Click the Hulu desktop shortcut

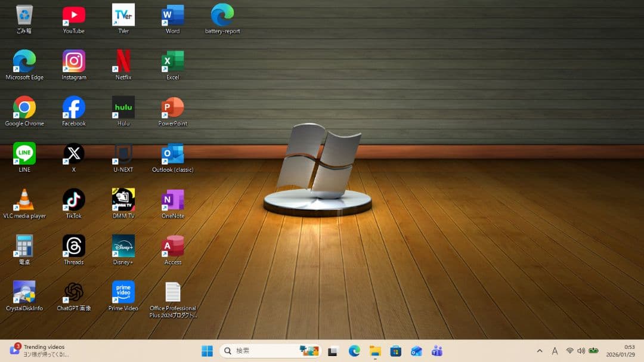[x=123, y=108]
